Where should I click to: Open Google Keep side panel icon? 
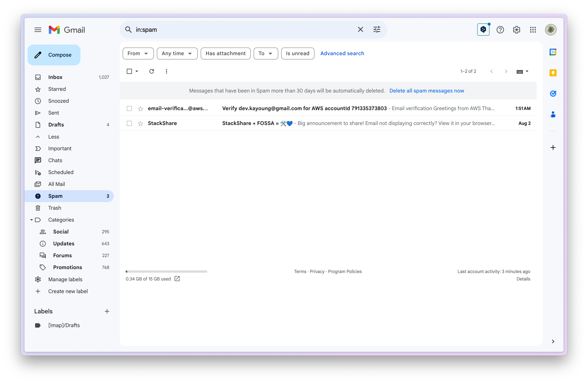[553, 73]
